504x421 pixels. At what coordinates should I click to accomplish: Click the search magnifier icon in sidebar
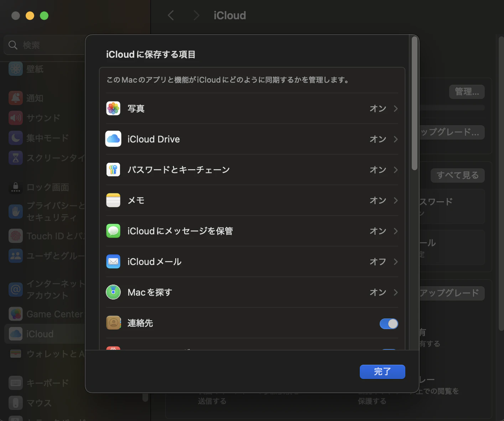click(x=13, y=45)
